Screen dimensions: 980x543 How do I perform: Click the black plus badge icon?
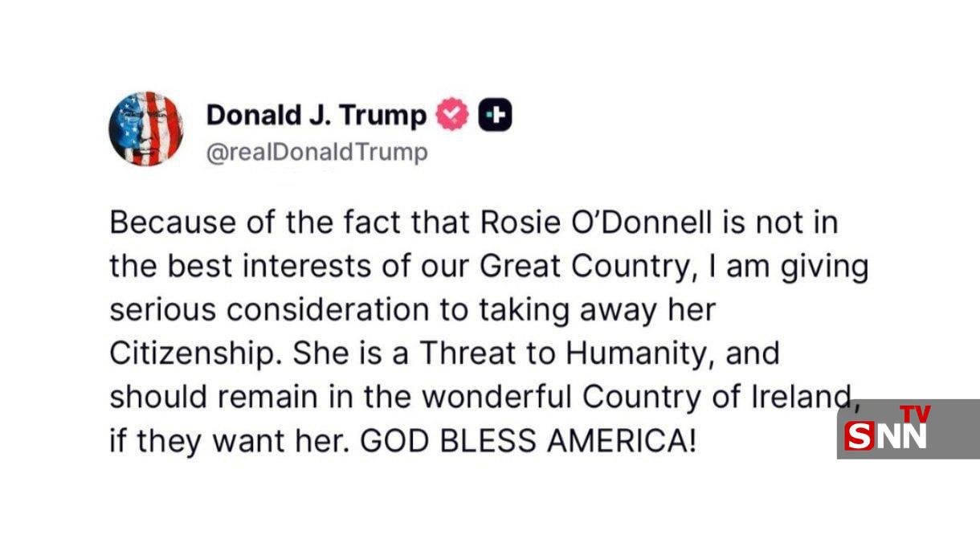click(495, 116)
